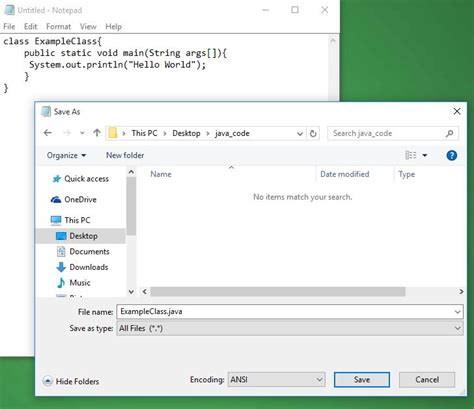
Task: Click navigation pane scroll up arrow
Action: point(131,172)
